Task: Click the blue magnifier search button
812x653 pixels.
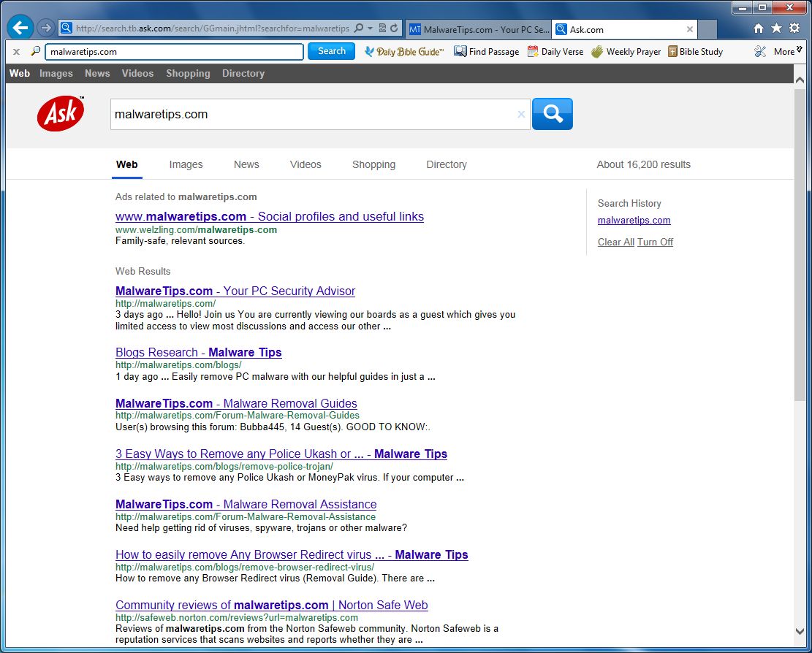Action: click(553, 114)
